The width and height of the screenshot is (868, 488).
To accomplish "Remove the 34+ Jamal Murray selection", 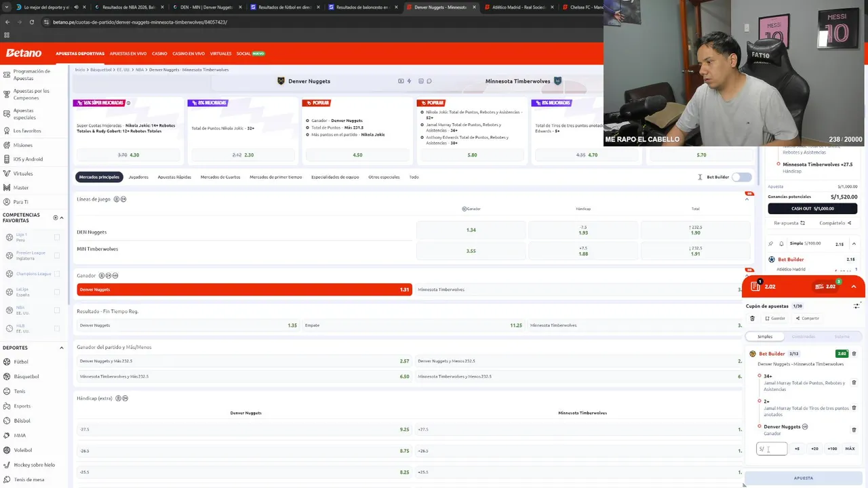I will (x=854, y=382).
